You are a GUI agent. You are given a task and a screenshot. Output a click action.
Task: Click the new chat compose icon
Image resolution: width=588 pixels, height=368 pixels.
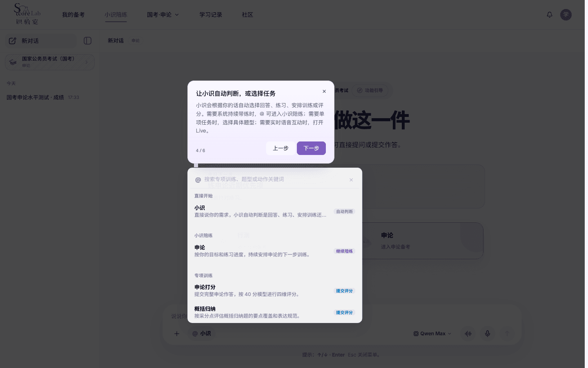pyautogui.click(x=13, y=41)
